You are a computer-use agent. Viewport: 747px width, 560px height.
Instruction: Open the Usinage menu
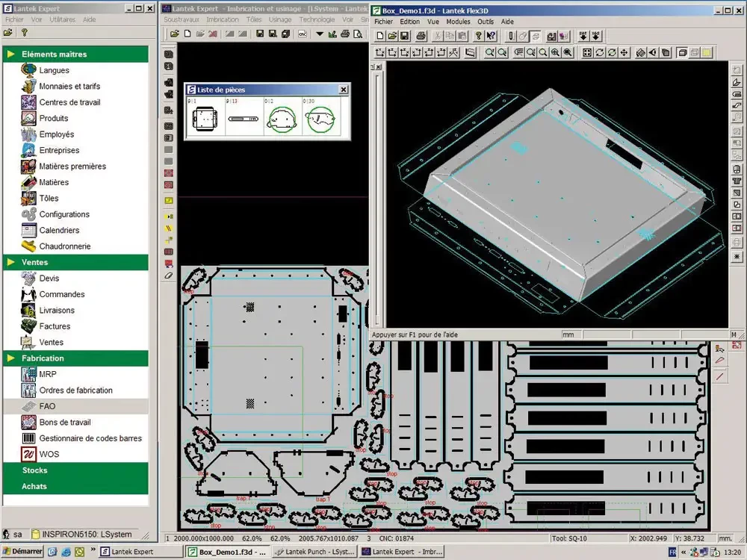280,19
